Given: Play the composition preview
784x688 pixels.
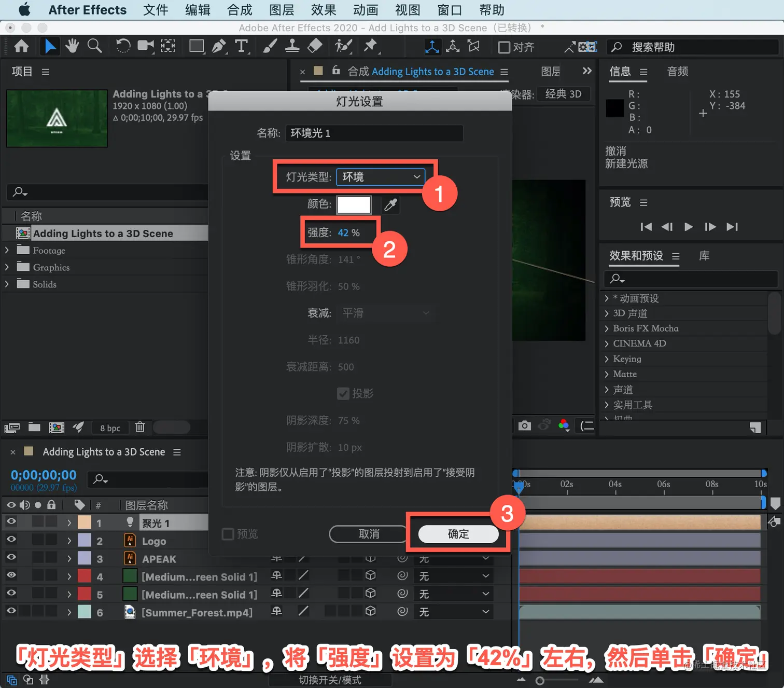Looking at the screenshot, I should 689,227.
